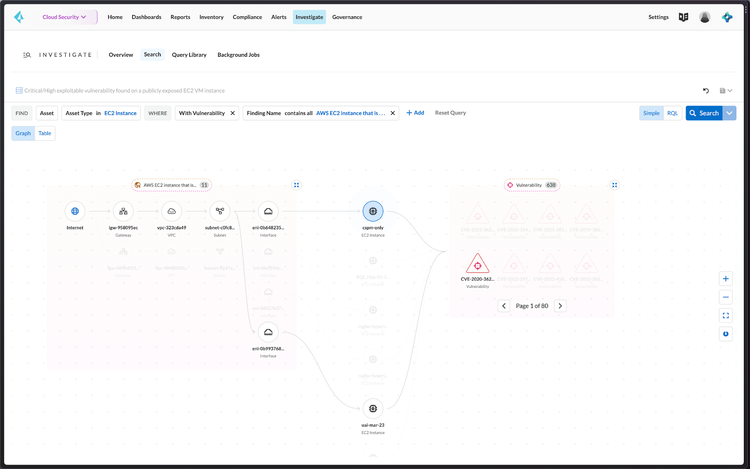Screen dimensions: 750x469
Task: Click the Asset query chip
Action: (47, 113)
